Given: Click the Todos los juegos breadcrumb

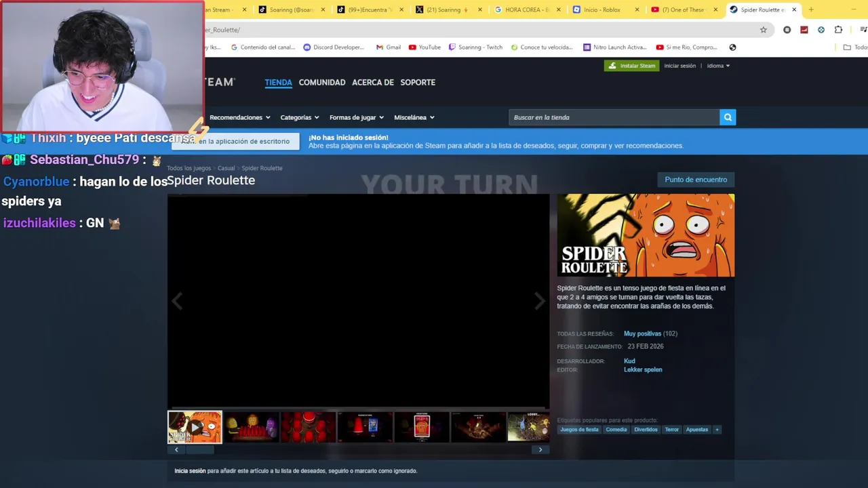Looking at the screenshot, I should [189, 168].
